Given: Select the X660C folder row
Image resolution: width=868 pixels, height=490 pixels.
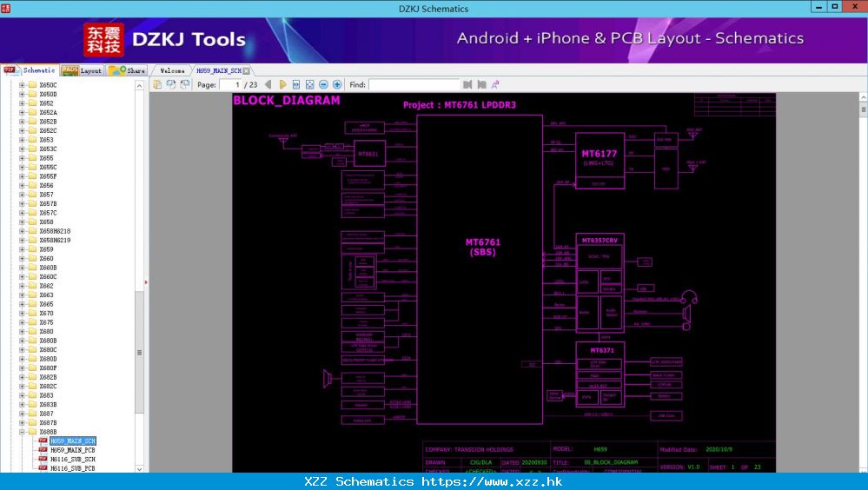Looking at the screenshot, I should click(x=48, y=276).
